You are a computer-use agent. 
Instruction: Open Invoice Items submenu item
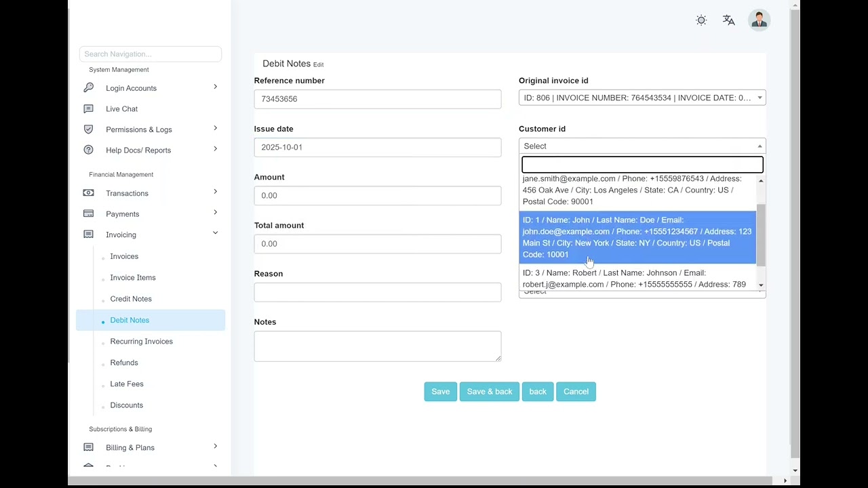tap(133, 277)
